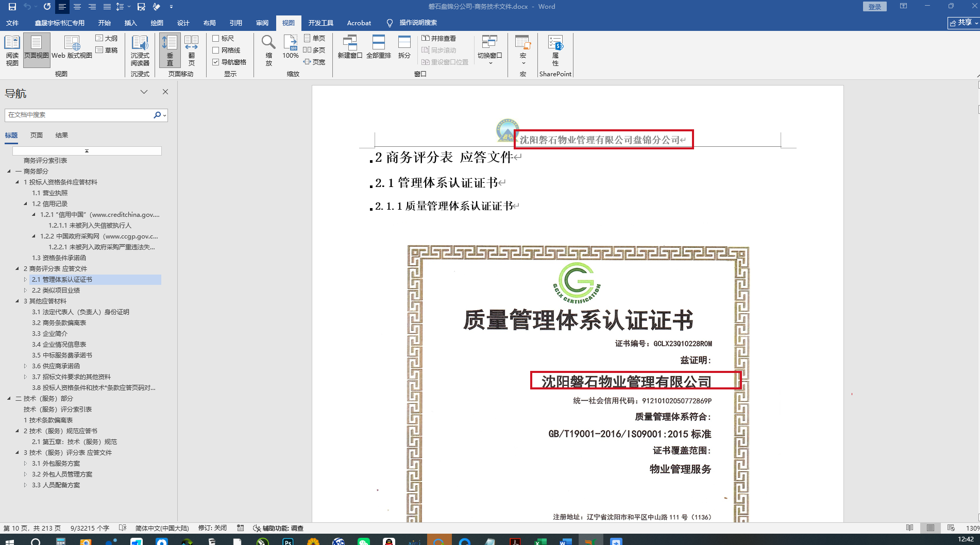Choose One Page zoom (单页)

(314, 38)
